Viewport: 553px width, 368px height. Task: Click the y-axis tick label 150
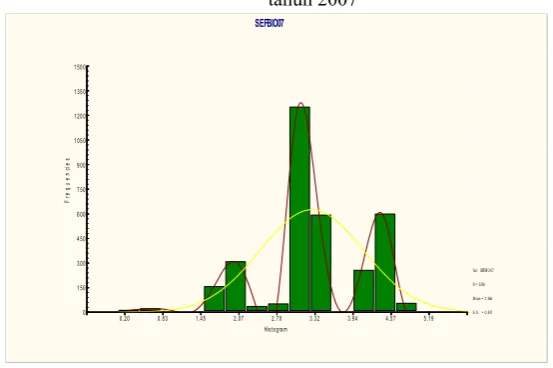point(81,288)
